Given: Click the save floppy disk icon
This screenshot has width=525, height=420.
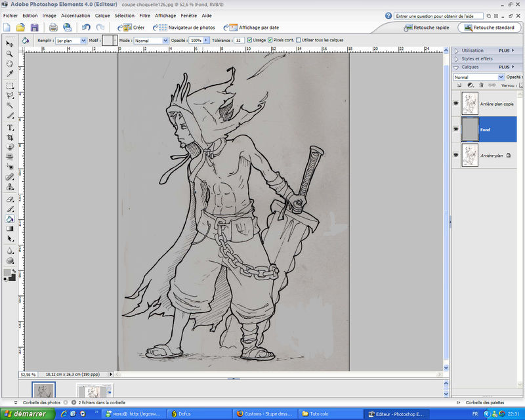Looking at the screenshot, I should pyautogui.click(x=35, y=28).
